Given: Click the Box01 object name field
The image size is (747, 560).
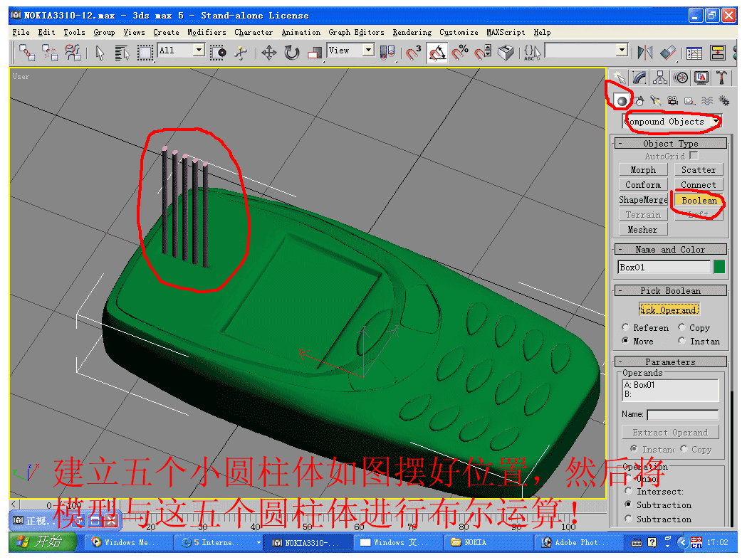Looking at the screenshot, I should point(664,267).
